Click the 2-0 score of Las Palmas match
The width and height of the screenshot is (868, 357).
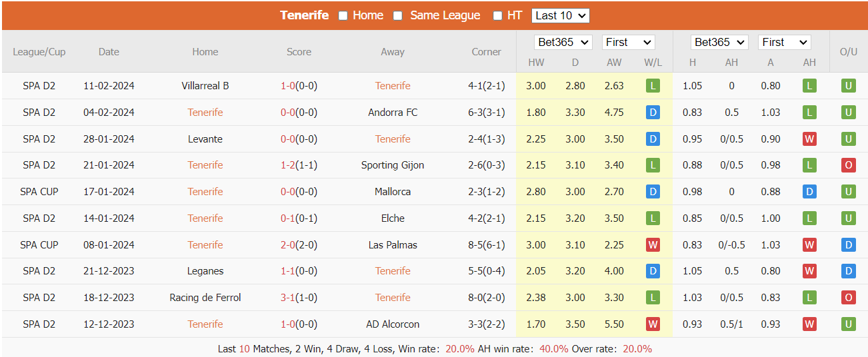pos(287,245)
